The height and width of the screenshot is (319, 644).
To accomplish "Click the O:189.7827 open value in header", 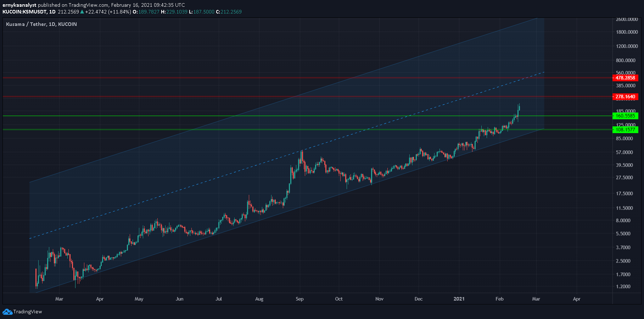I will 146,12.
